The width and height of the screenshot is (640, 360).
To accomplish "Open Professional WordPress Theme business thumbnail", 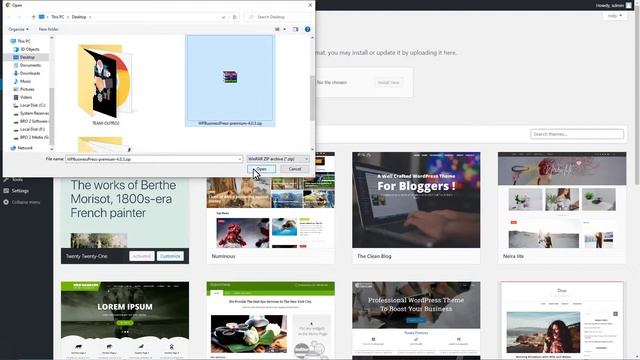I will (x=416, y=320).
